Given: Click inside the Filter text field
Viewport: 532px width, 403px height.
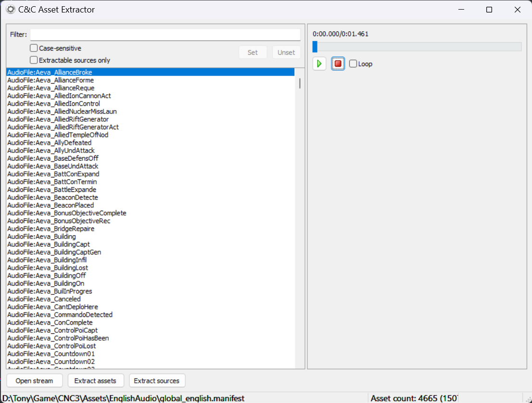Looking at the screenshot, I should coord(165,35).
